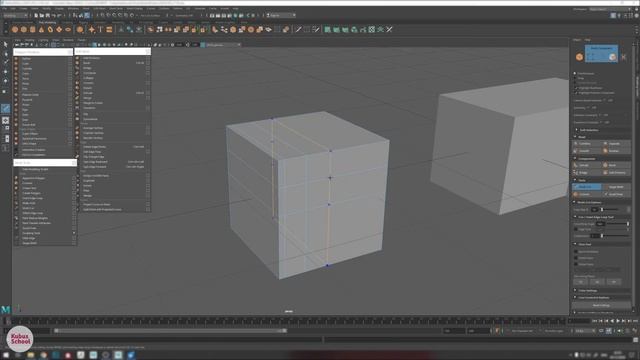Screen dimensions: 640x360
Task: Click the polygon Disc shelf icon
Action: pos(68,29)
